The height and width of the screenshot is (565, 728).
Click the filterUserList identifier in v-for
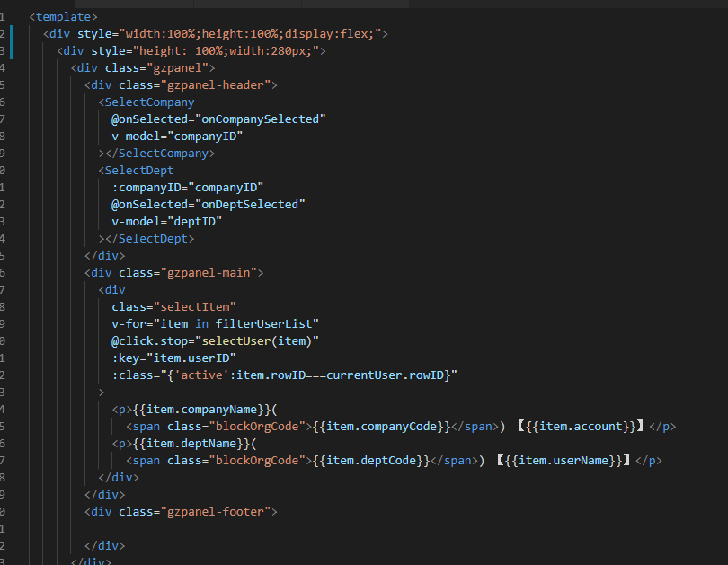263,324
